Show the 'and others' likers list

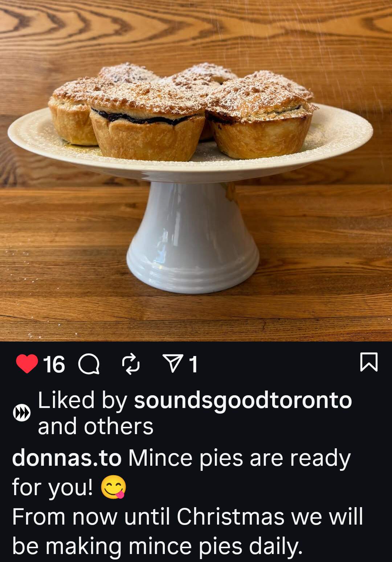click(x=95, y=426)
